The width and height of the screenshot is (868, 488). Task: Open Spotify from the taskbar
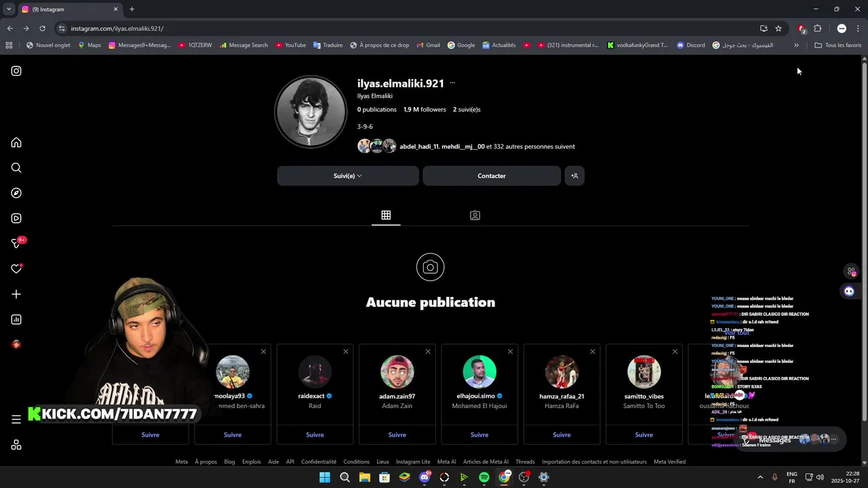pyautogui.click(x=484, y=477)
